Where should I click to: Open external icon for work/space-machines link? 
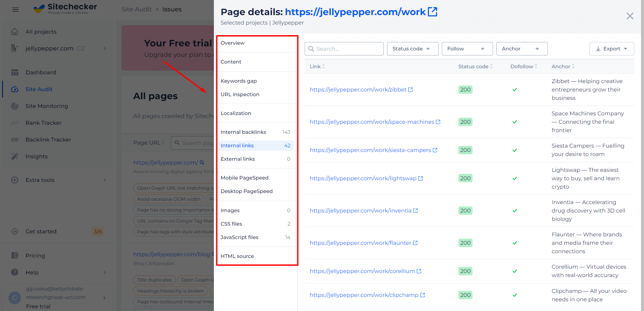[438, 122]
